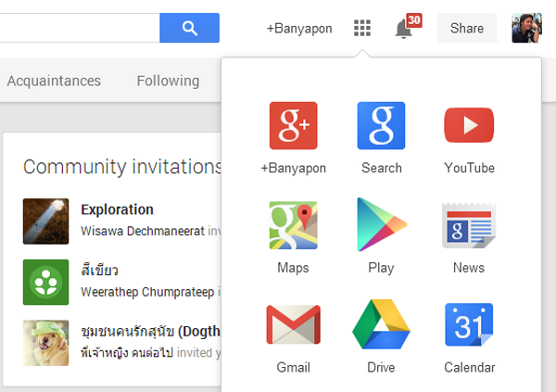Switch to the Following tab
Image resolution: width=556 pixels, height=392 pixels.
(x=168, y=81)
